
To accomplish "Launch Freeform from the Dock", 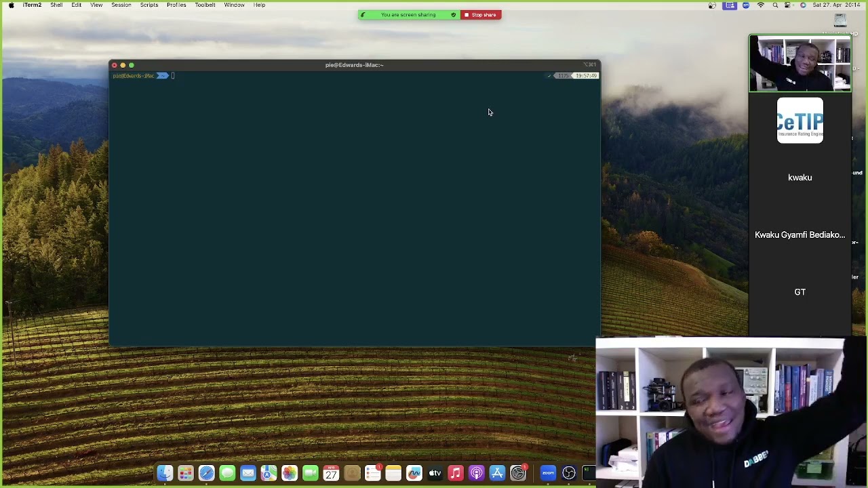I will [414, 473].
